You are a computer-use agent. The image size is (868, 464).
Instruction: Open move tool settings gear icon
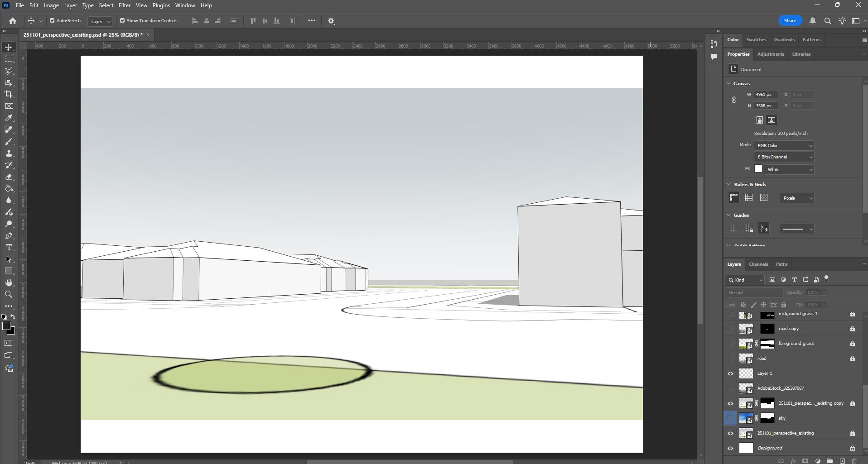click(x=331, y=21)
